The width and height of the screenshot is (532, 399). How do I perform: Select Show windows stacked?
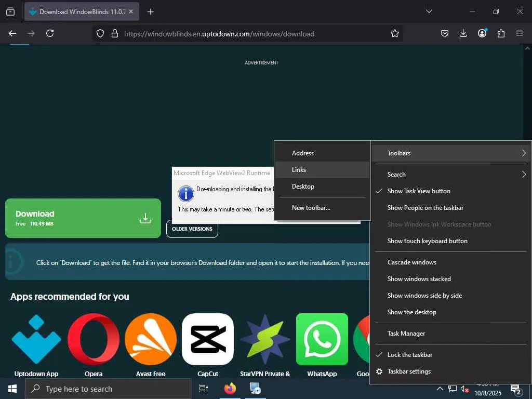click(x=451, y=279)
